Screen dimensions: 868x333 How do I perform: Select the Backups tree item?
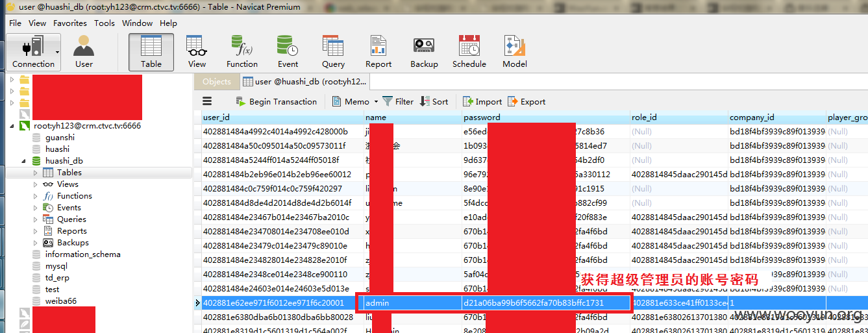73,243
